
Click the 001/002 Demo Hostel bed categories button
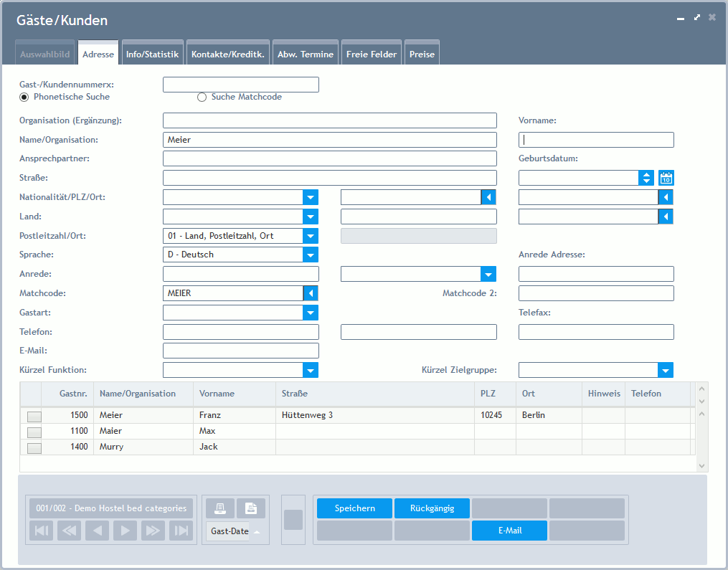coord(111,508)
